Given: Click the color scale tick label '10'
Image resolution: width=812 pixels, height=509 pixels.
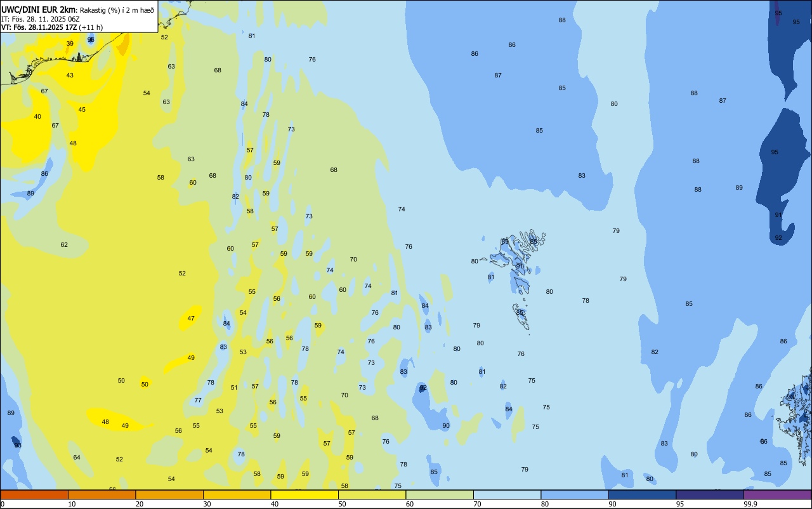Looking at the screenshot, I should point(72,504).
